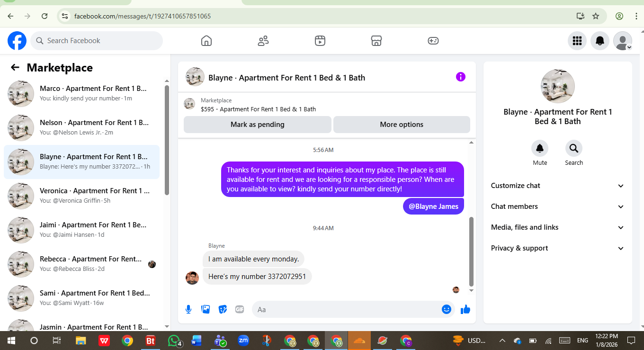Open the Facebook logo home link
Image resolution: width=644 pixels, height=350 pixels.
click(17, 41)
